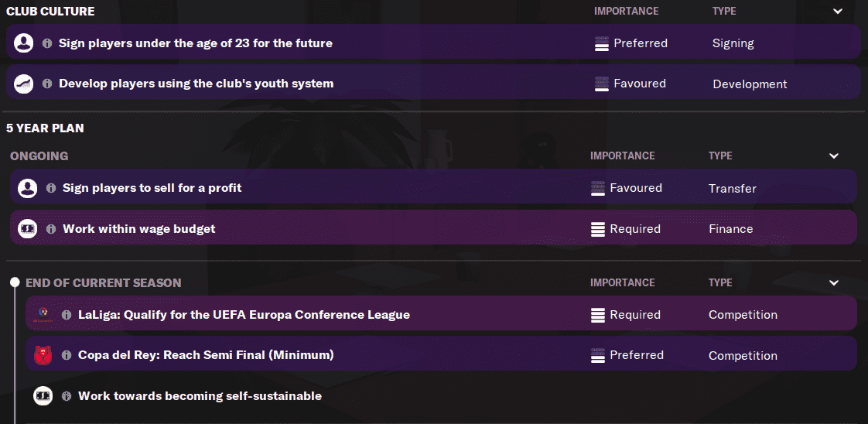Click the Importance column header under Club Culture
Viewport: 868px width, 424px height.
(x=626, y=12)
